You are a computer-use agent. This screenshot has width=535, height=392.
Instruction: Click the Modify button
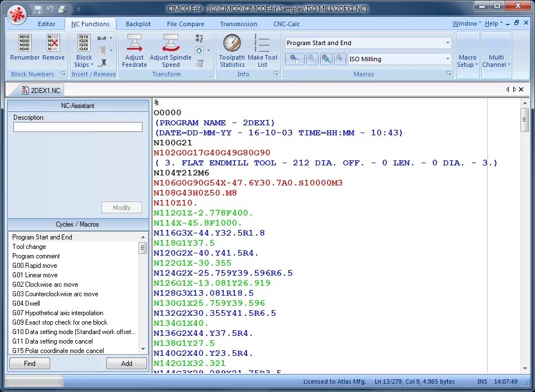pos(121,208)
